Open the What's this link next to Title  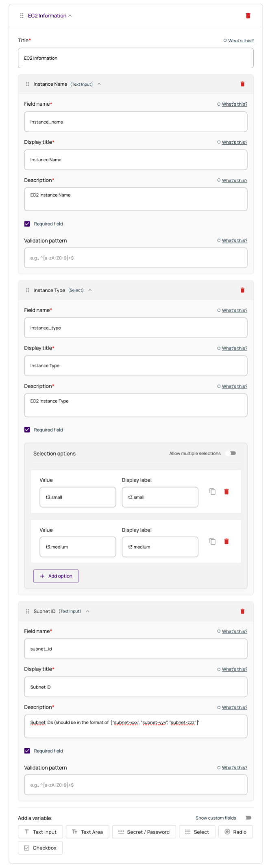(x=240, y=41)
